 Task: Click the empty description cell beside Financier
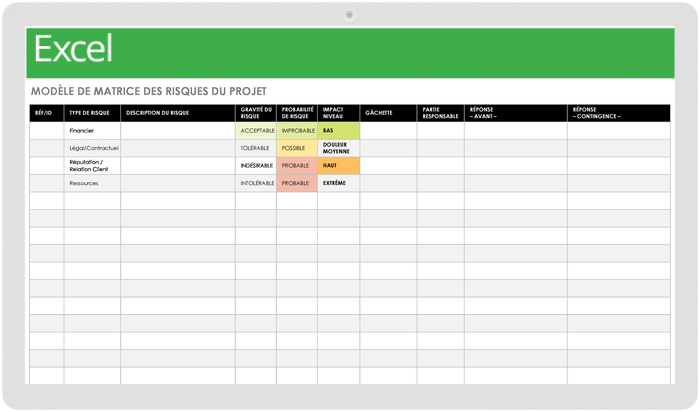pos(177,131)
